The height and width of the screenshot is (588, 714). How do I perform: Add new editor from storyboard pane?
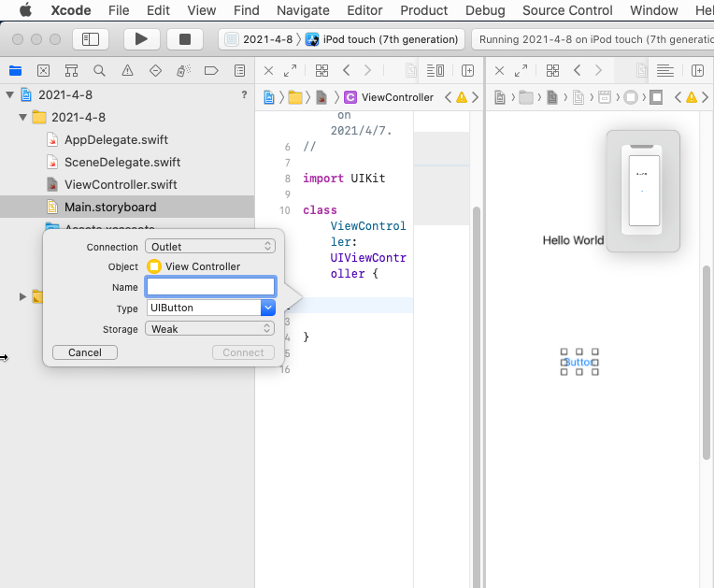click(x=697, y=71)
